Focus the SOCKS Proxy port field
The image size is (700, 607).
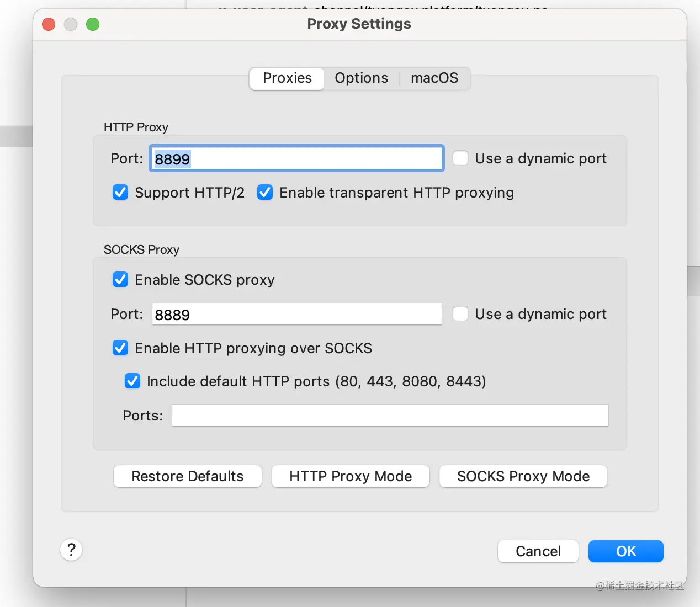tap(296, 315)
